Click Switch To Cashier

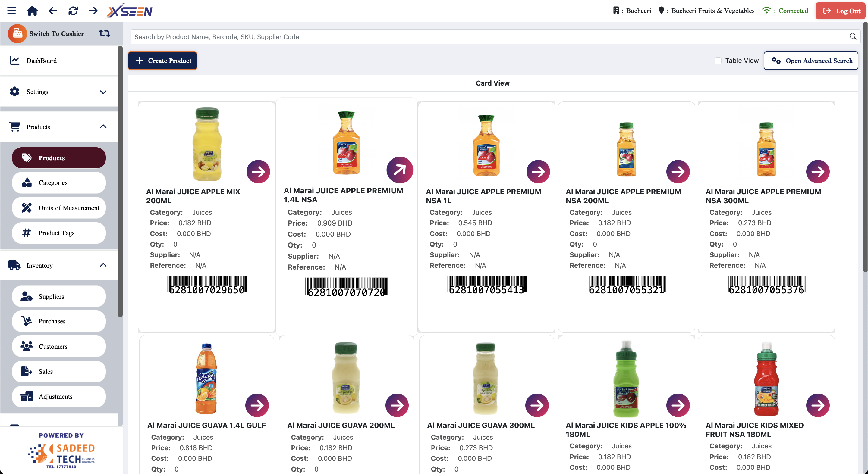click(x=57, y=33)
